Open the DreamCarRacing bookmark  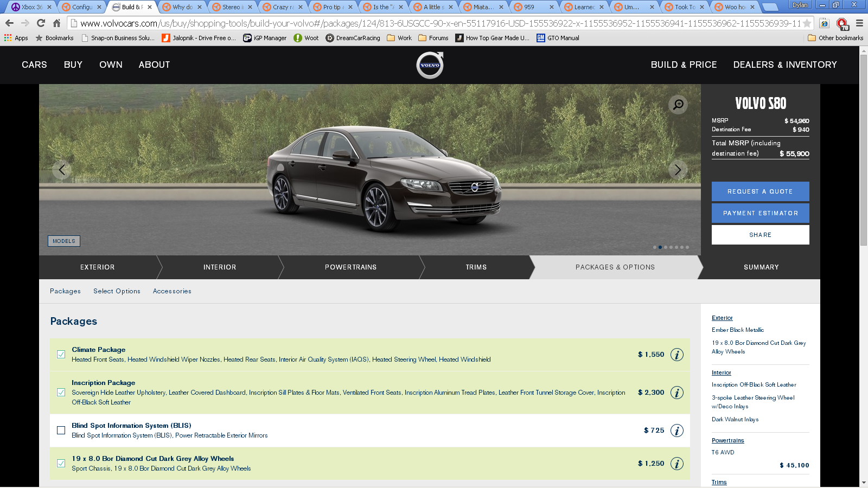(353, 38)
